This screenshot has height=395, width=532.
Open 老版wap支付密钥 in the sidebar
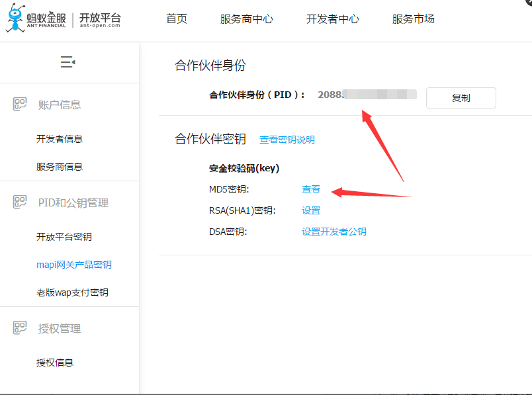click(x=72, y=292)
